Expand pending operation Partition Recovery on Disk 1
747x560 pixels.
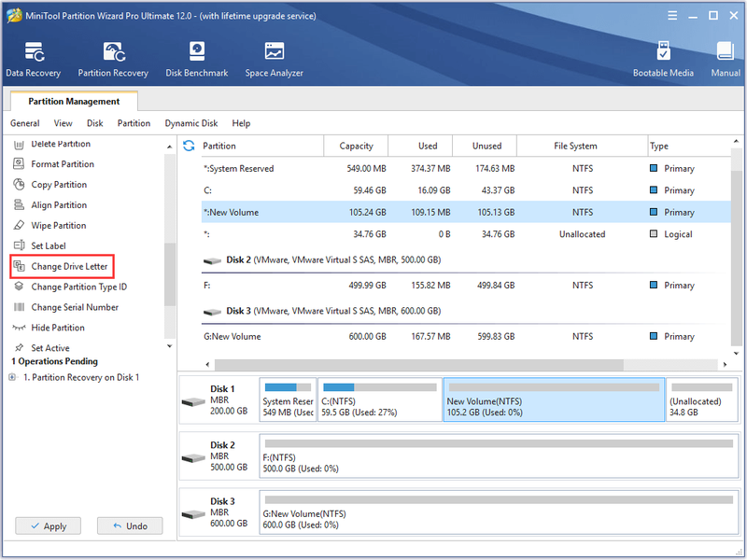pyautogui.click(x=12, y=377)
